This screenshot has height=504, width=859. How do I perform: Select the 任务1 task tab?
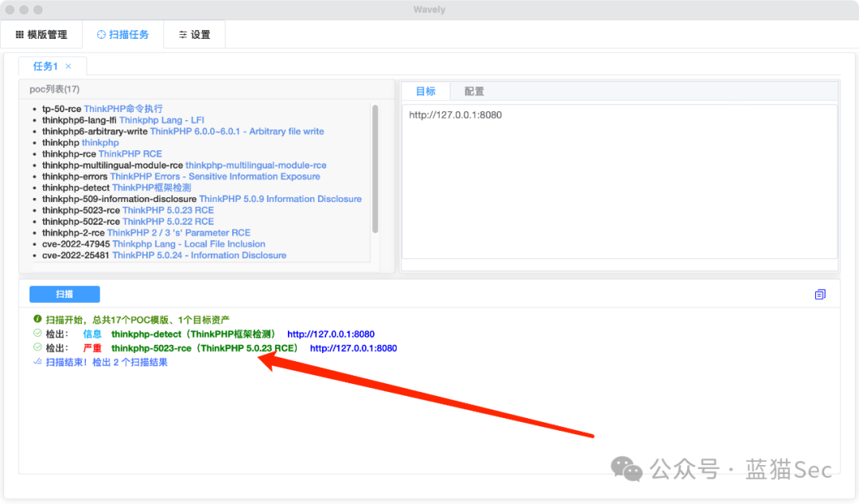click(x=45, y=66)
